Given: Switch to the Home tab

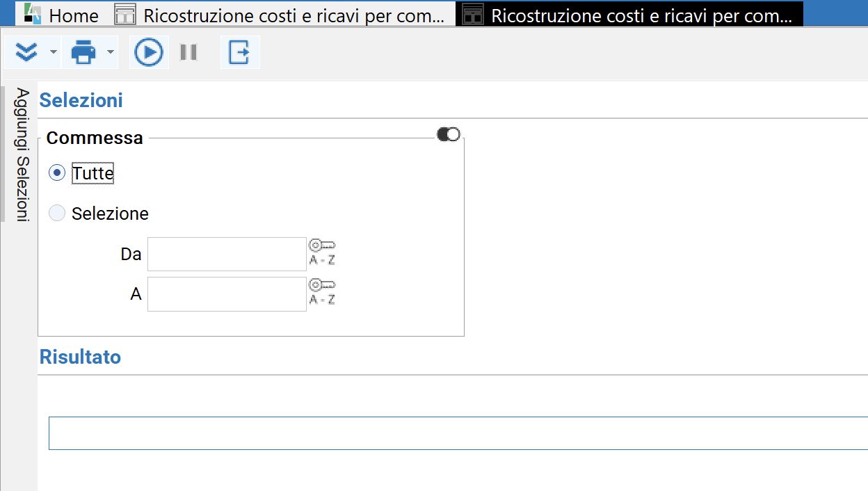Looking at the screenshot, I should tap(61, 15).
